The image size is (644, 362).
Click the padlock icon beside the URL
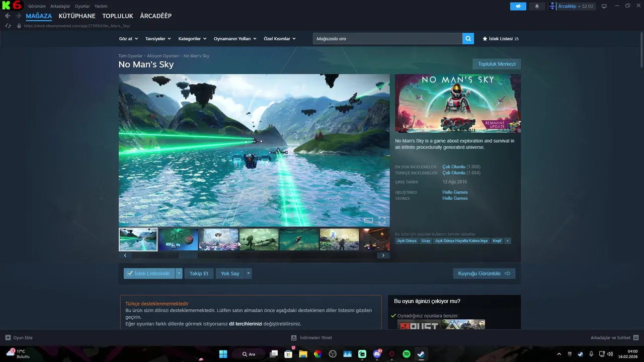(19, 26)
